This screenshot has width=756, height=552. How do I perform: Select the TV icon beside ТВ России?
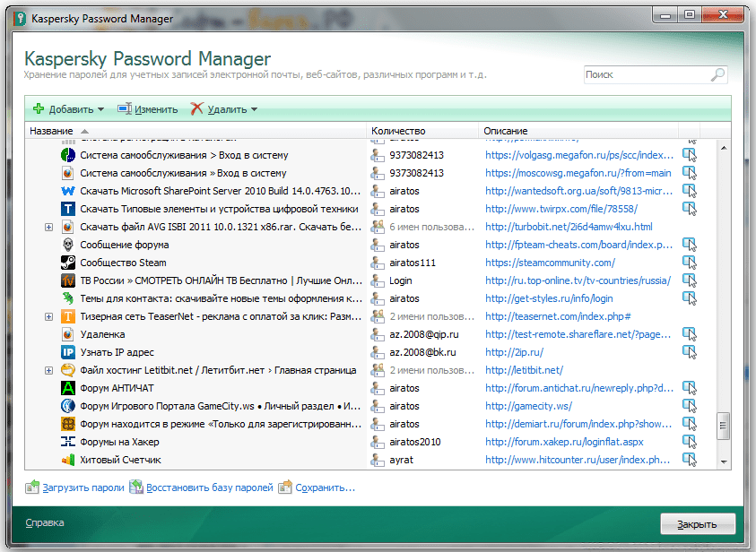click(68, 280)
